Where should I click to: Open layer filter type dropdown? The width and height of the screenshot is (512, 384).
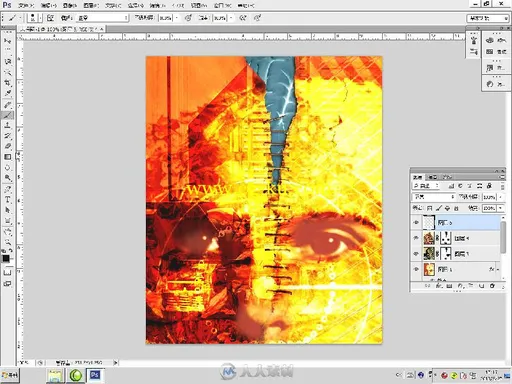tap(426, 186)
